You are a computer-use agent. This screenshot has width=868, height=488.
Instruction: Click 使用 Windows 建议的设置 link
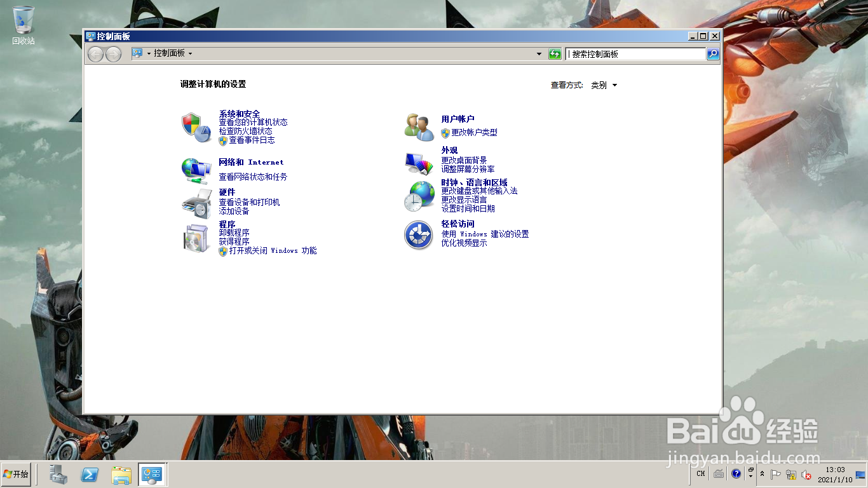tap(485, 234)
